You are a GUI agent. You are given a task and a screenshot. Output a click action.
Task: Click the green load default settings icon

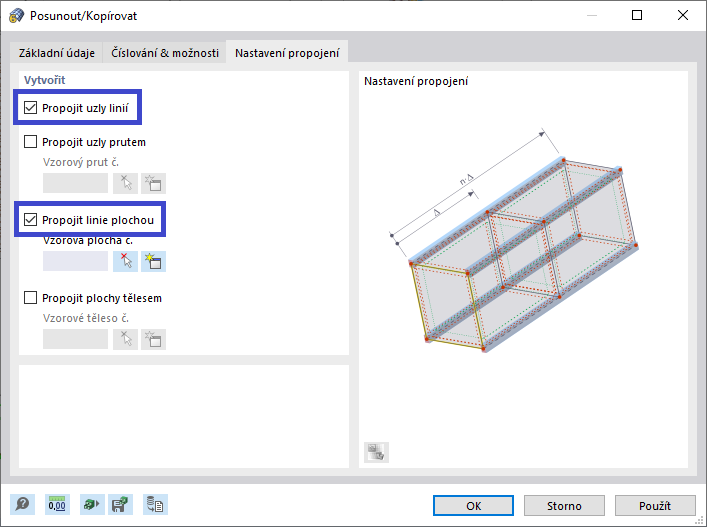92,504
